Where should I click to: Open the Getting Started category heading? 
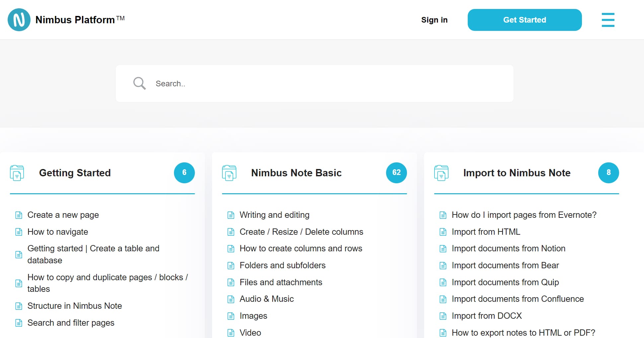tap(75, 173)
